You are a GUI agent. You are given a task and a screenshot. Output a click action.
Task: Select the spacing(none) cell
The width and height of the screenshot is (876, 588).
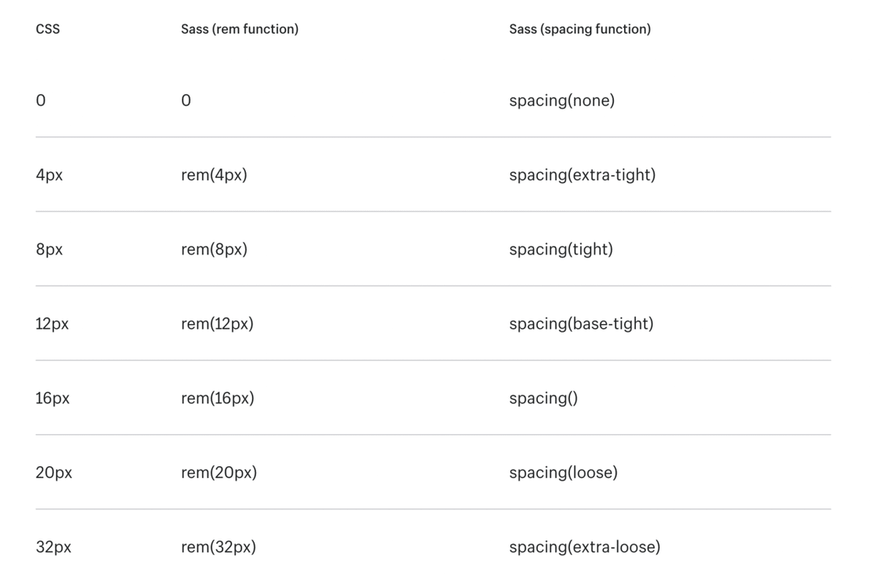562,101
